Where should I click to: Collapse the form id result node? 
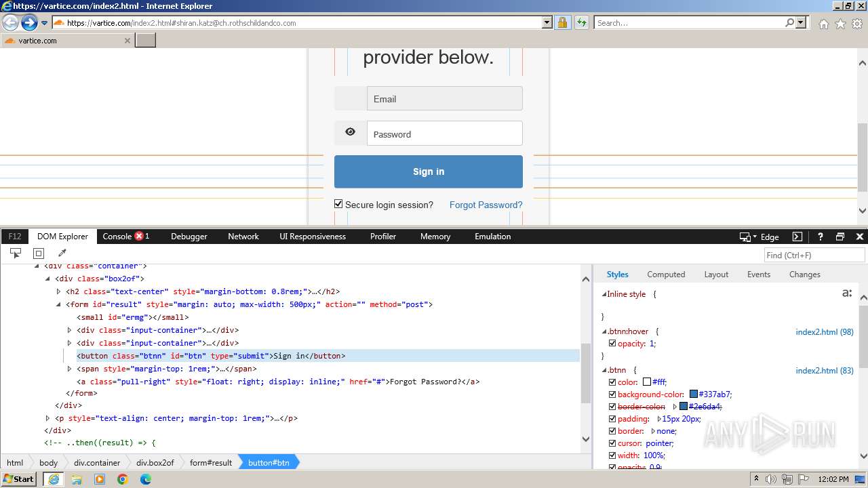pyautogui.click(x=59, y=304)
